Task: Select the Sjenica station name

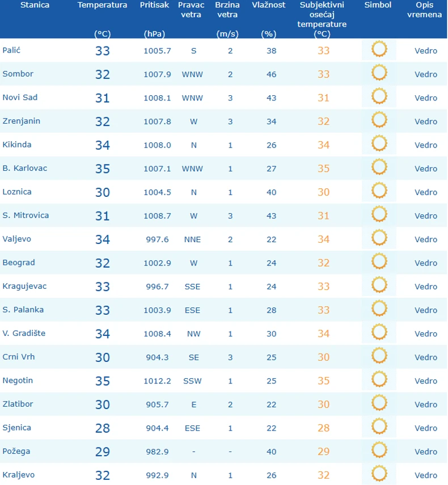Action: (17, 428)
